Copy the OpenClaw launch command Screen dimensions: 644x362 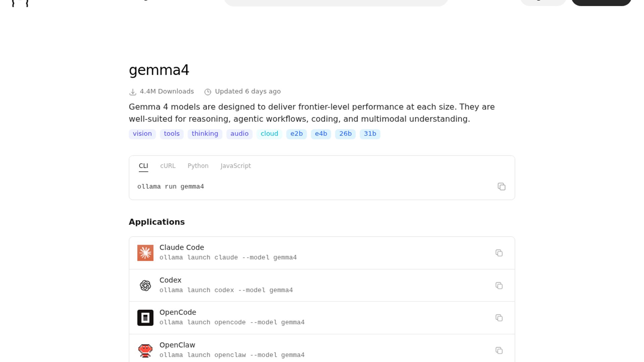click(x=499, y=351)
